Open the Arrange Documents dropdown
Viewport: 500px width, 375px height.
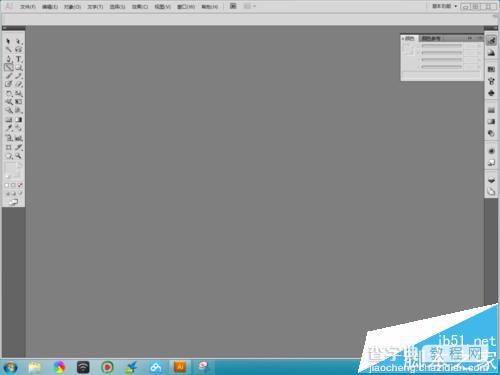pyautogui.click(x=249, y=6)
